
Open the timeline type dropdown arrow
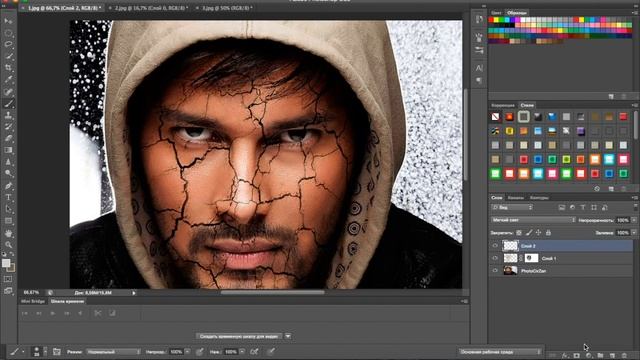(x=288, y=336)
